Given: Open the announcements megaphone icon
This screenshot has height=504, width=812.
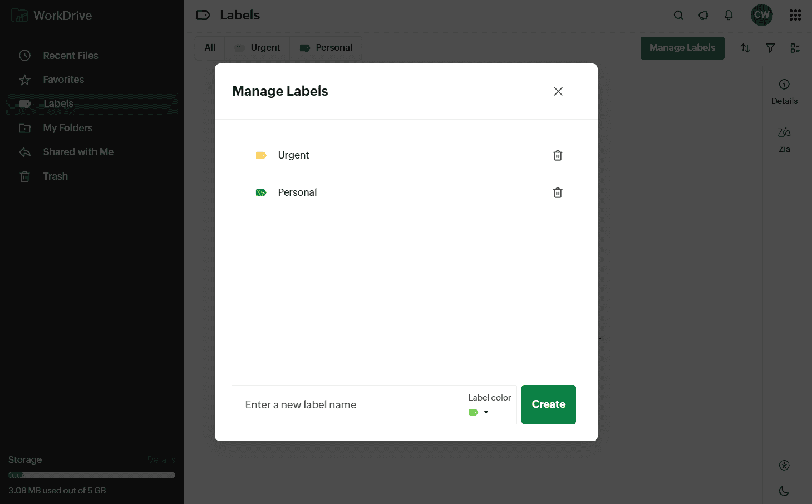Looking at the screenshot, I should 703,16.
